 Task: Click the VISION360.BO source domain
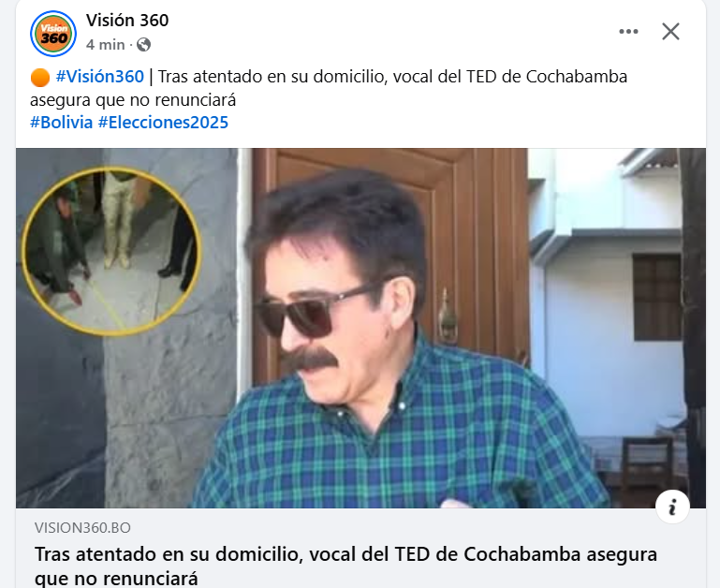(x=82, y=527)
